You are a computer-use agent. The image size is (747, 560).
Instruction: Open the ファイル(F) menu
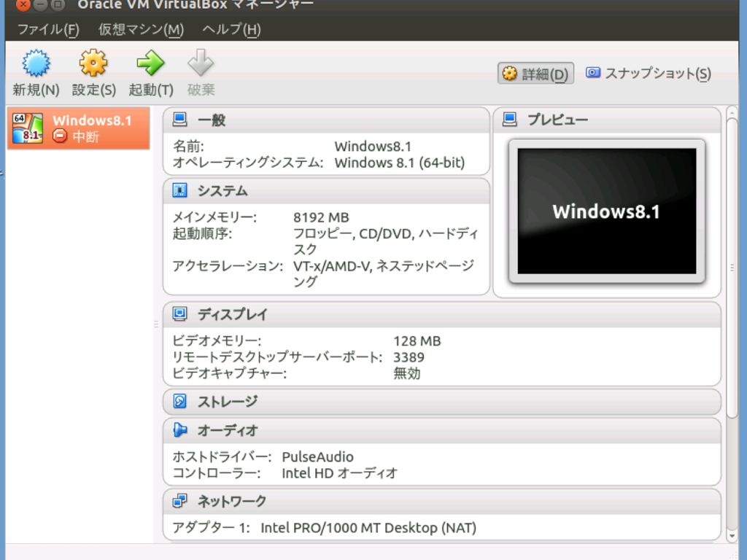(48, 29)
